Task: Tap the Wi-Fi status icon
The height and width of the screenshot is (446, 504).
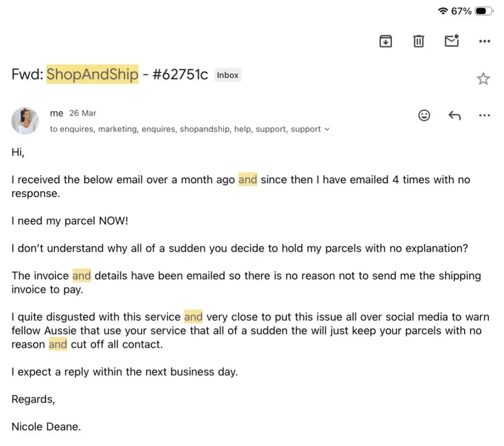Action: click(443, 11)
